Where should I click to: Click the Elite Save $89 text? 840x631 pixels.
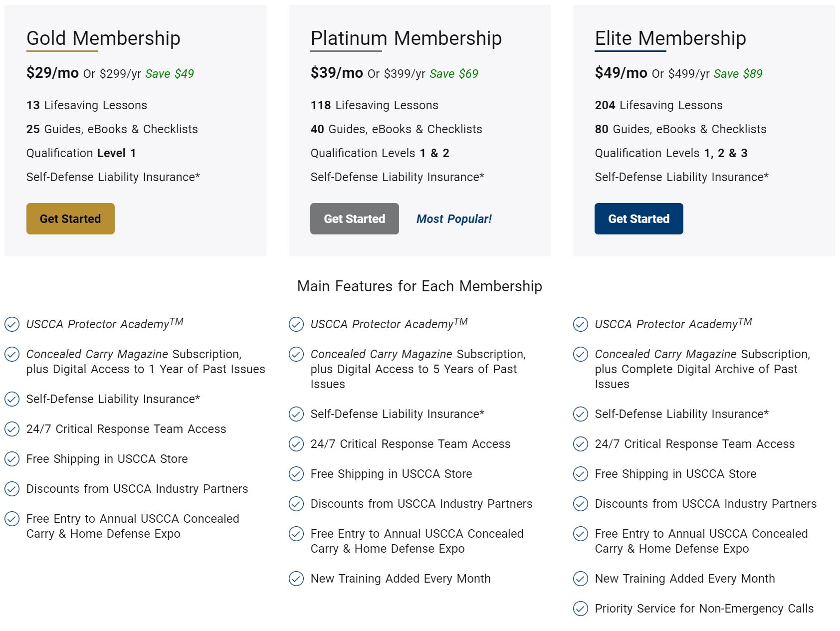coord(738,74)
